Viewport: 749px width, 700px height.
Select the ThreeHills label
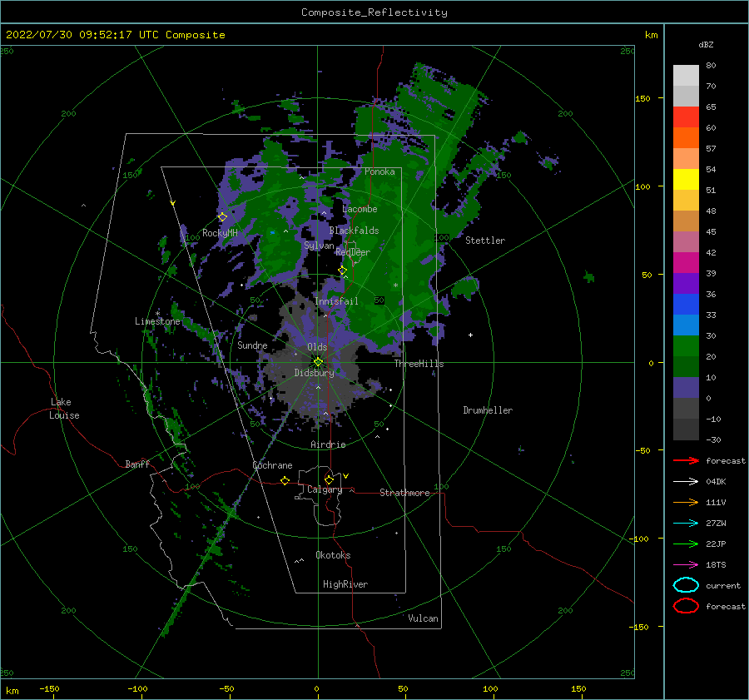(x=419, y=364)
